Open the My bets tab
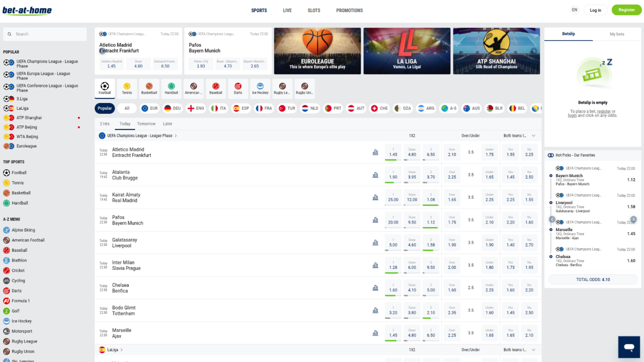This screenshot has width=644, height=362. tap(617, 34)
